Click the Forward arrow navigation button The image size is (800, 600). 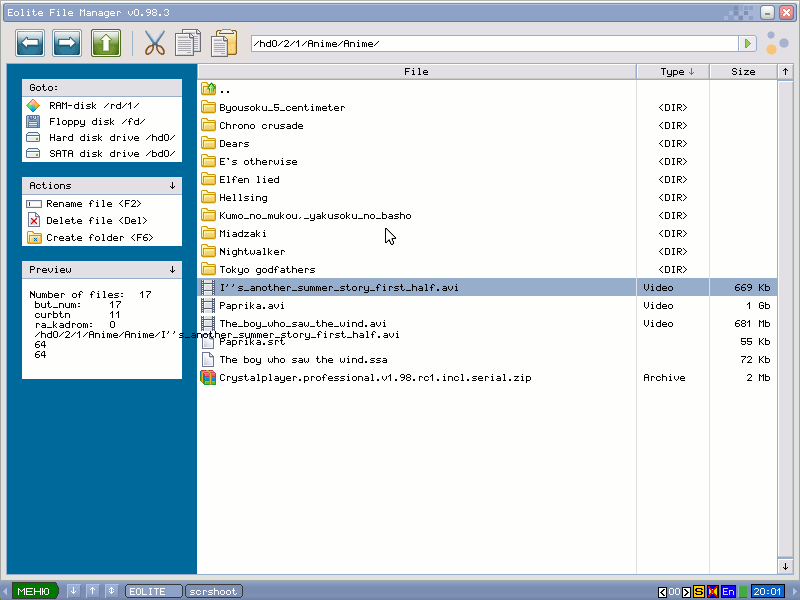click(67, 43)
